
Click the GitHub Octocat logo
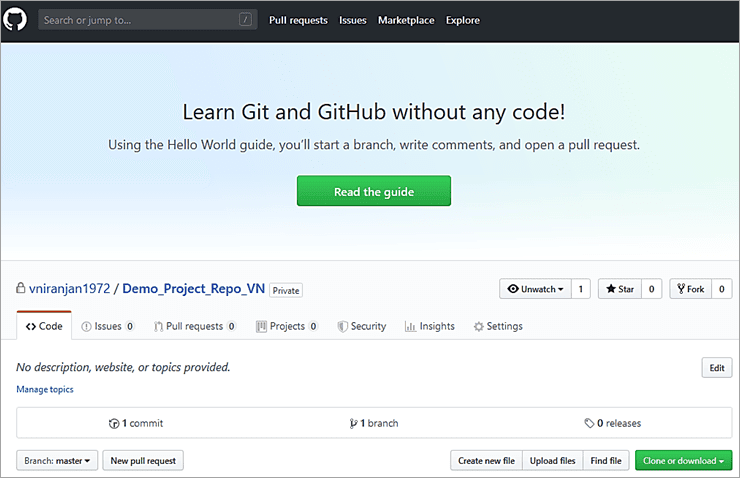point(15,20)
